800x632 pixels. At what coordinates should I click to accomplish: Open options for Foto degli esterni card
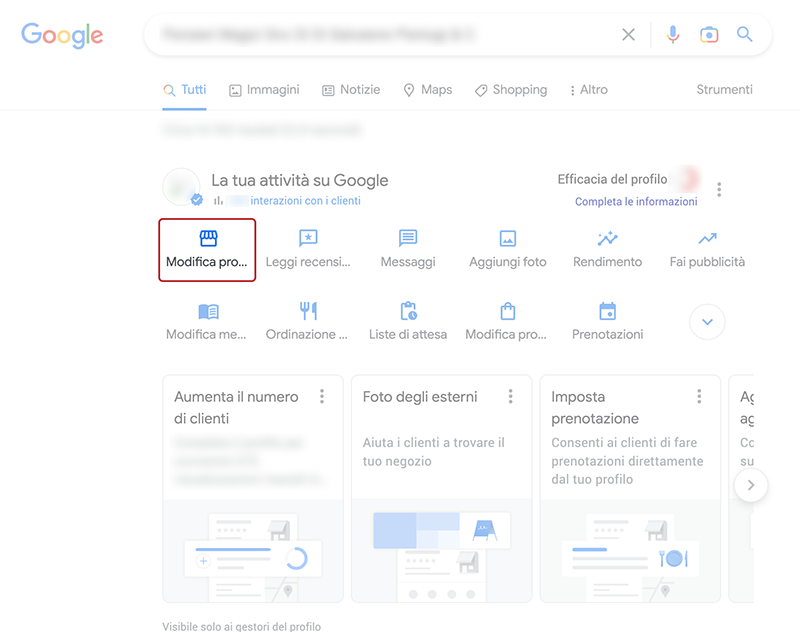pyautogui.click(x=511, y=396)
